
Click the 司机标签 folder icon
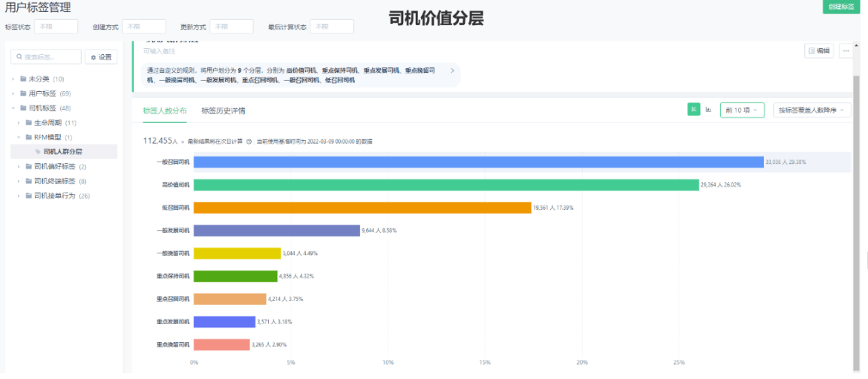click(23, 108)
